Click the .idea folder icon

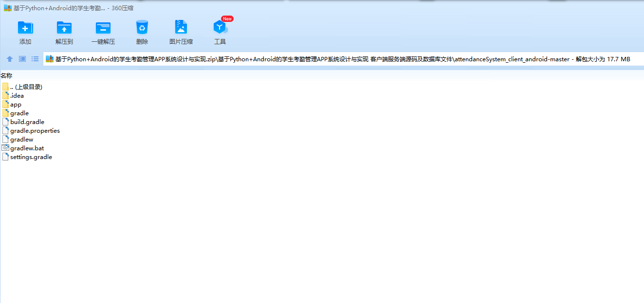pos(5,95)
